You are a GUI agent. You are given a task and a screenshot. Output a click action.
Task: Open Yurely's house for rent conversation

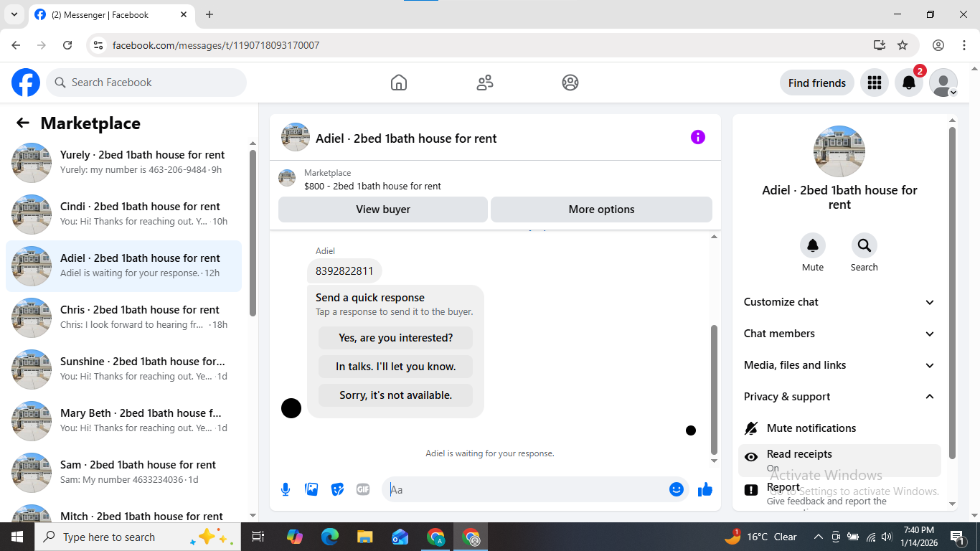123,163
